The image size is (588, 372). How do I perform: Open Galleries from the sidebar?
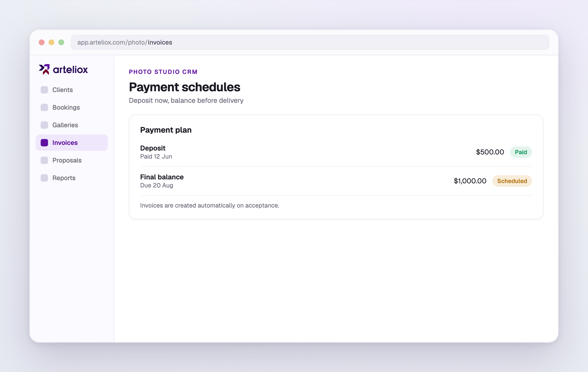click(x=72, y=125)
